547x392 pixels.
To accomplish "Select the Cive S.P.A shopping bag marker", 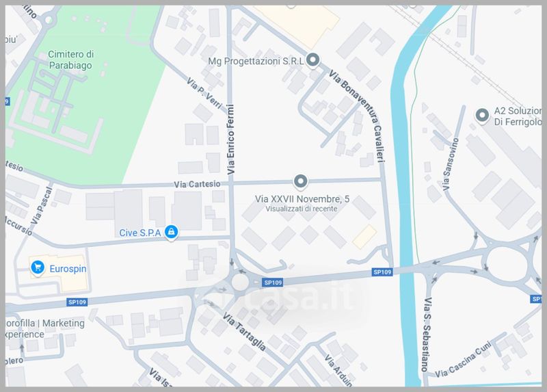I will click(172, 232).
